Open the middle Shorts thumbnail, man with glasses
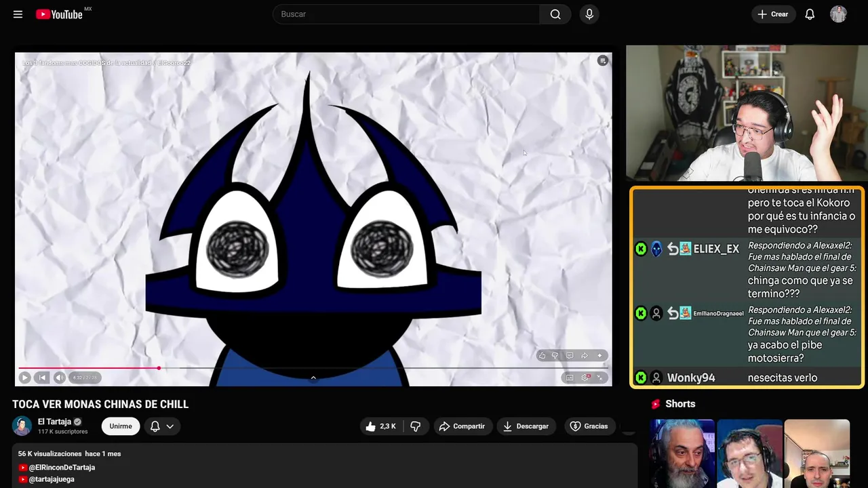This screenshot has height=488, width=868. pyautogui.click(x=749, y=453)
